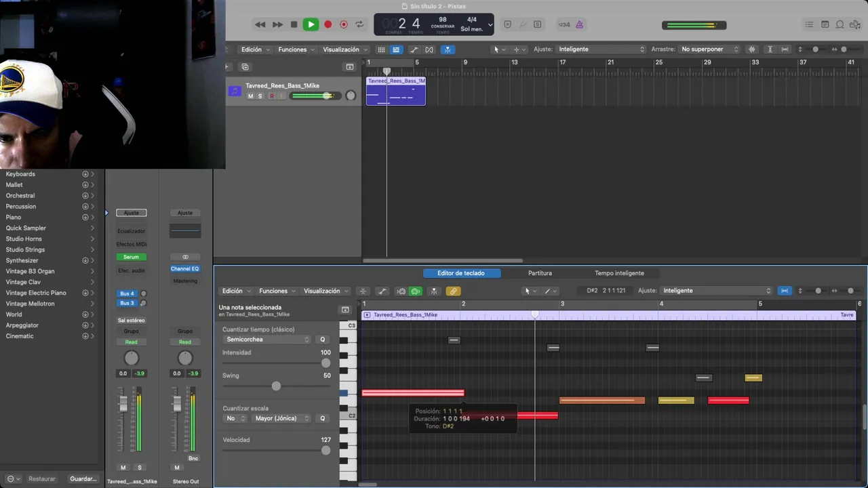Toggle the green MIDI out button in the piano roll

[416, 291]
